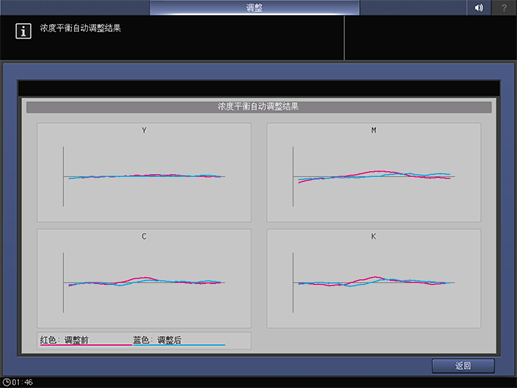Click the information icon beside the message
The image size is (517, 388).
(x=23, y=31)
